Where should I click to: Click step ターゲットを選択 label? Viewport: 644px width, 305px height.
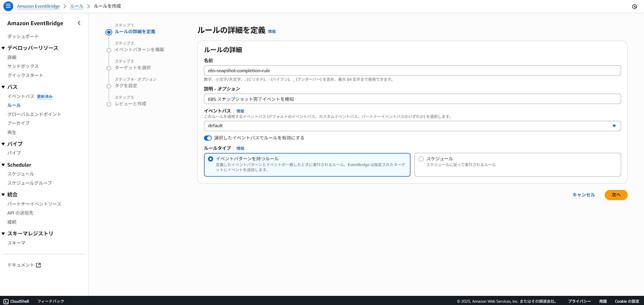point(133,68)
